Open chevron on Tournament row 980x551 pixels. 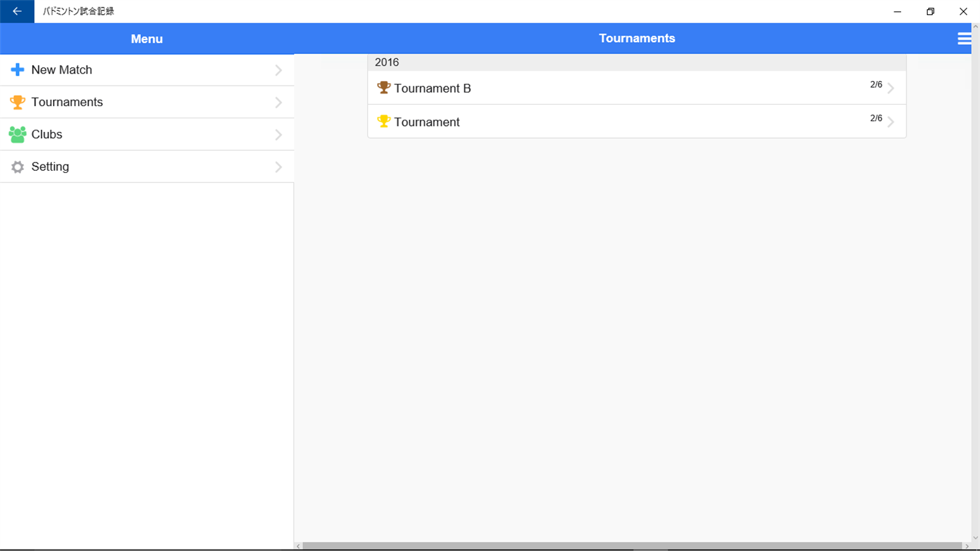pos(891,122)
